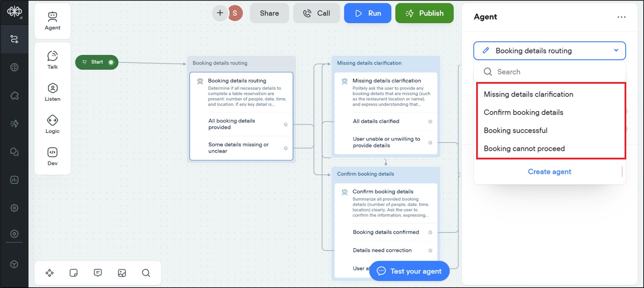Image resolution: width=644 pixels, height=288 pixels.
Task: Open the three-dot menu in the Agent panel
Action: click(621, 17)
